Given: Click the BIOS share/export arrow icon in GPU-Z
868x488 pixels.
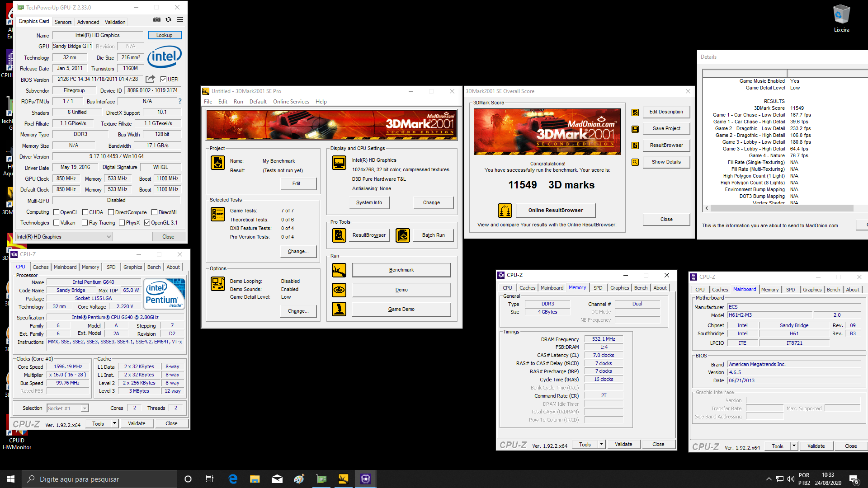Looking at the screenshot, I should (x=151, y=79).
